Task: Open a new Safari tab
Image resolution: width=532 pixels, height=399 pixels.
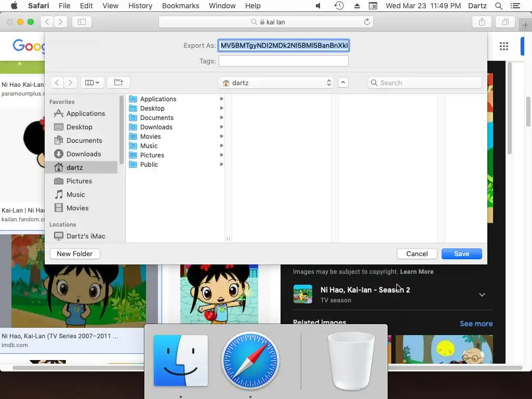Action: coord(525,25)
